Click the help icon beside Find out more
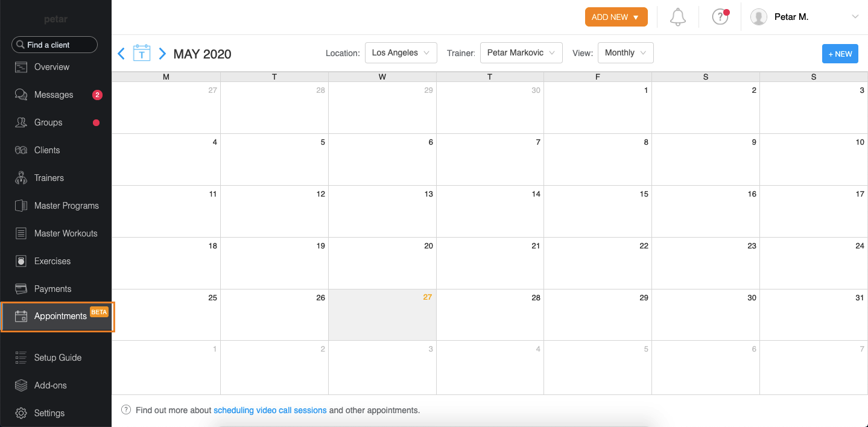The image size is (868, 427). coord(126,410)
